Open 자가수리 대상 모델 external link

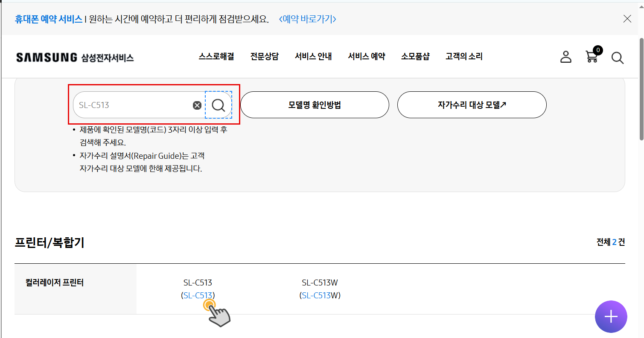pos(472,105)
